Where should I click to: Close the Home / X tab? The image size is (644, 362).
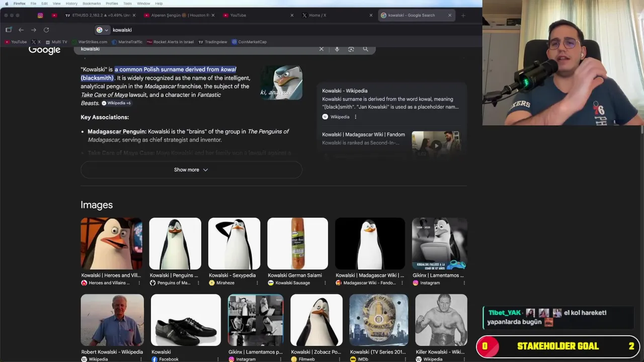371,15
